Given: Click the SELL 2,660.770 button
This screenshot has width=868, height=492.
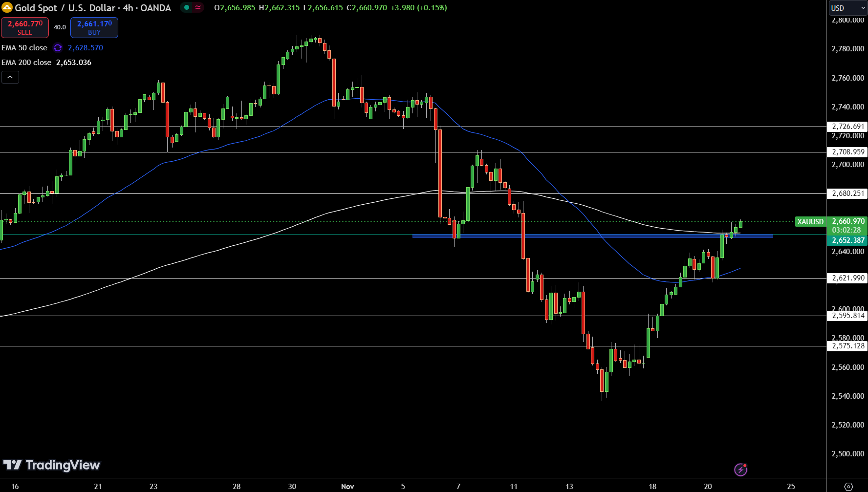Looking at the screenshot, I should (25, 27).
